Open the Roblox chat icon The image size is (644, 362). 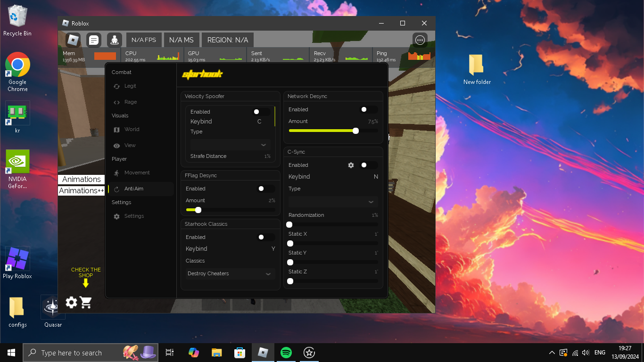[94, 40]
